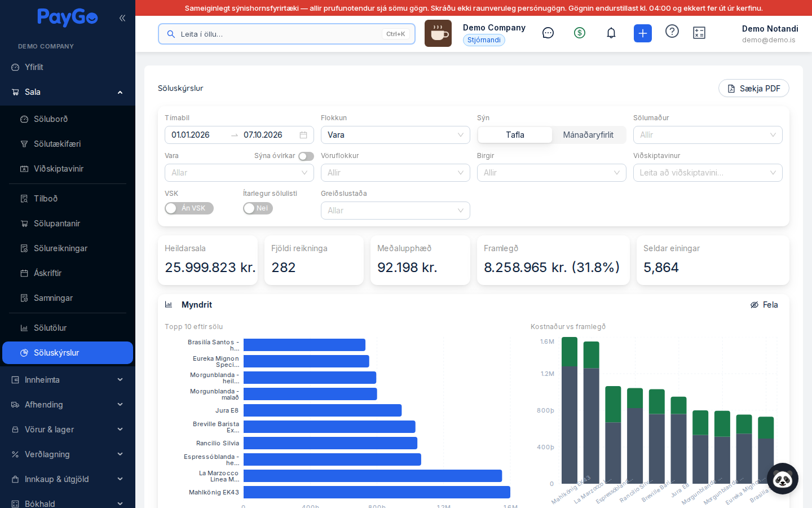Download report with Sækja PDF

tap(754, 89)
